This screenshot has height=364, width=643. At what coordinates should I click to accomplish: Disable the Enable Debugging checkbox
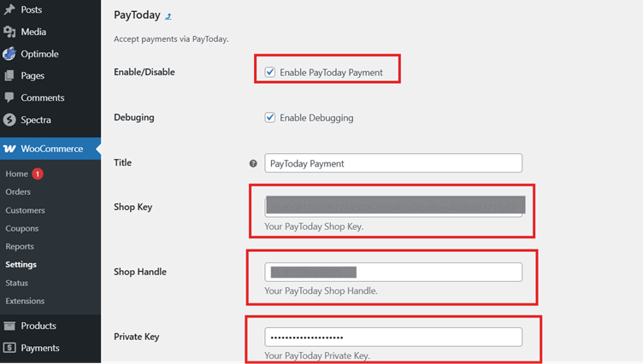point(270,118)
